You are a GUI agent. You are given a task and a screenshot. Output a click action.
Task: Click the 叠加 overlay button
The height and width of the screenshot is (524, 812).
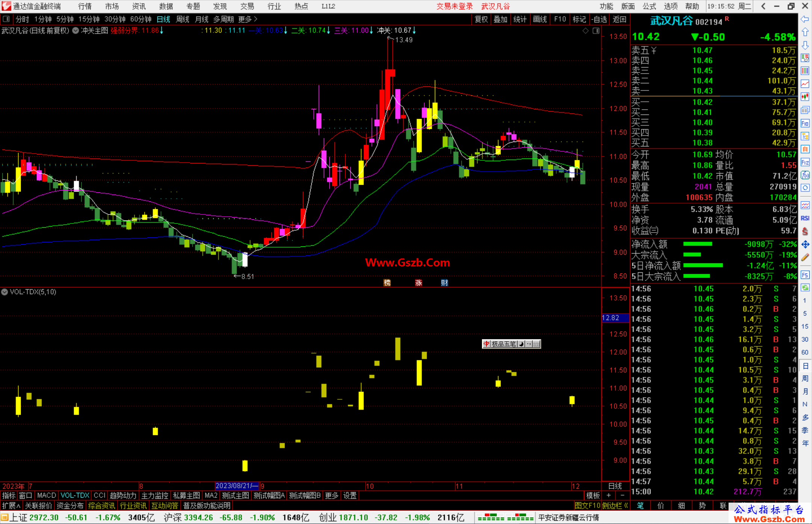(x=501, y=19)
